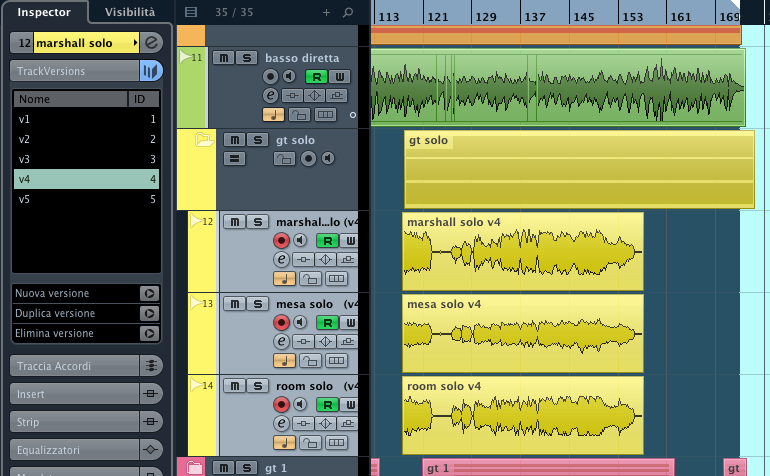Expand the TrackVersions inspector section
The height and width of the screenshot is (476, 770).
point(75,71)
